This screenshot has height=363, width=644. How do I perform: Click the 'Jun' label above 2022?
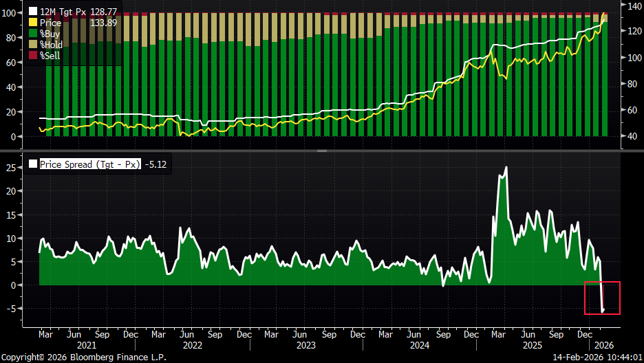coord(187,334)
